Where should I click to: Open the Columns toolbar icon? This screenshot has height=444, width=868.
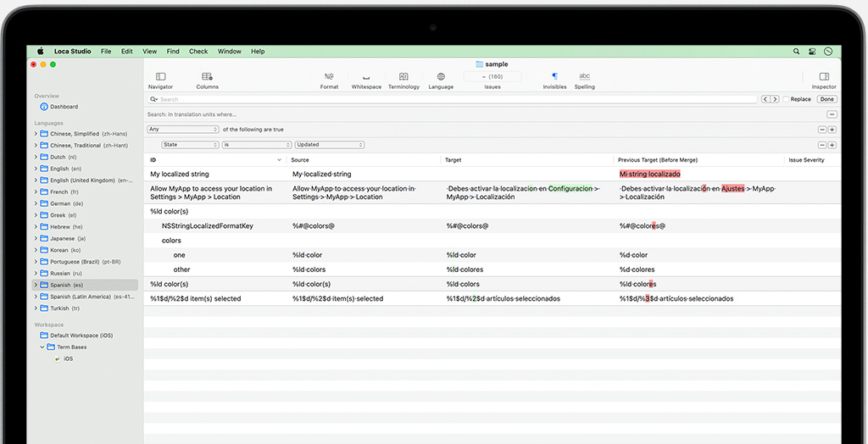pyautogui.click(x=207, y=77)
